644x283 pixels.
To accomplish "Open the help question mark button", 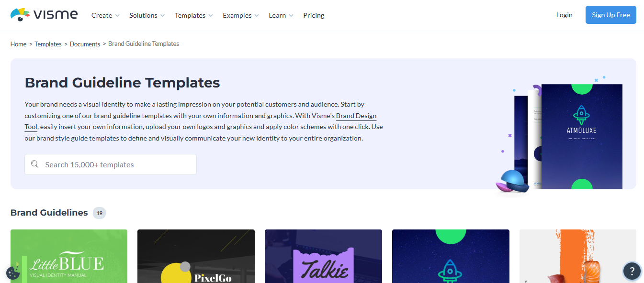I will click(x=632, y=271).
